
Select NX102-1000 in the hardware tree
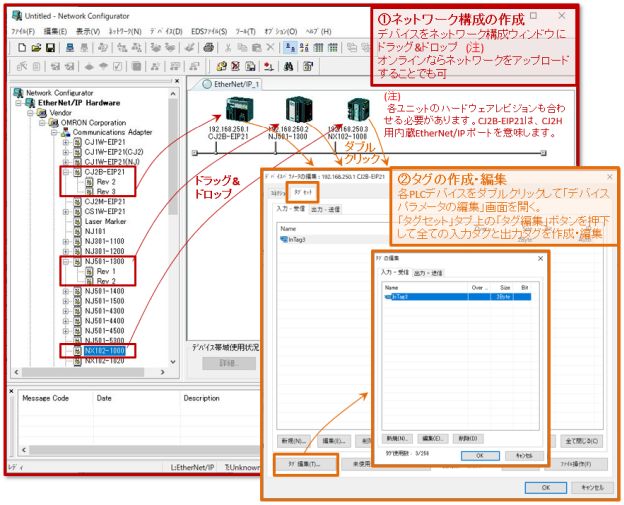click(x=104, y=351)
